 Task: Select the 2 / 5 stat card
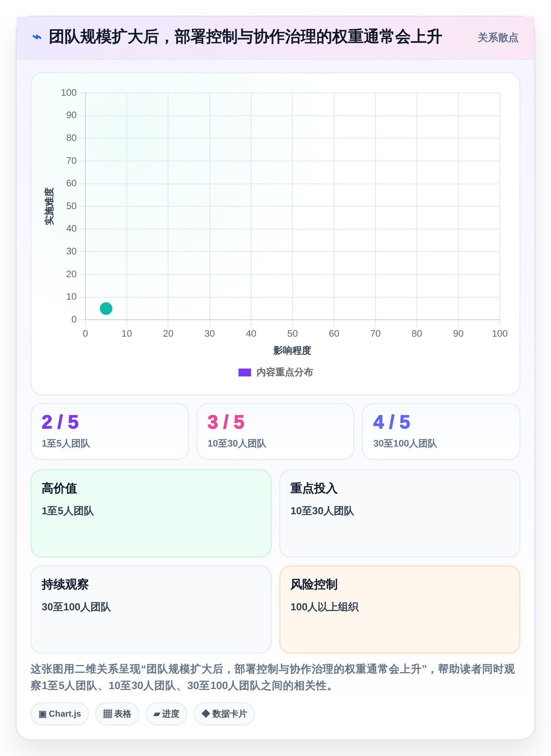pos(110,432)
